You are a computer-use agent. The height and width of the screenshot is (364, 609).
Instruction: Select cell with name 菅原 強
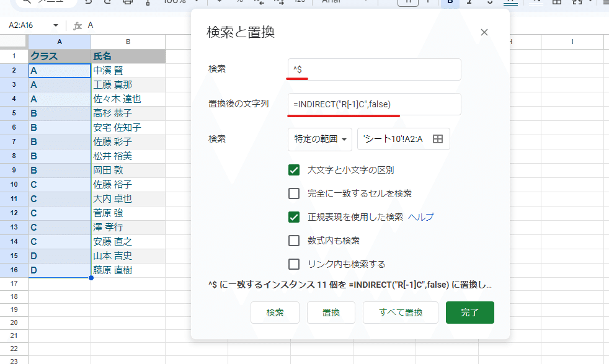tap(128, 213)
